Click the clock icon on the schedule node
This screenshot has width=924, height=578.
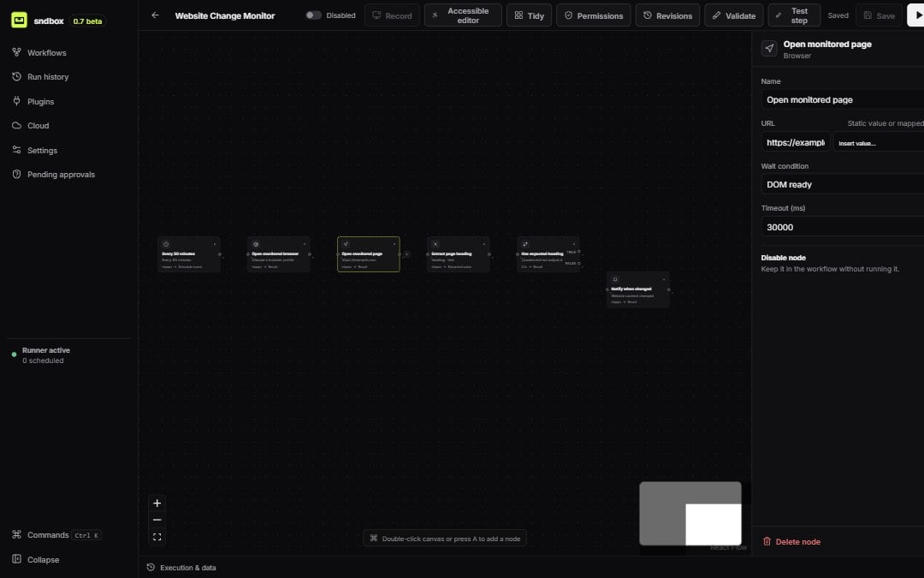click(x=166, y=244)
